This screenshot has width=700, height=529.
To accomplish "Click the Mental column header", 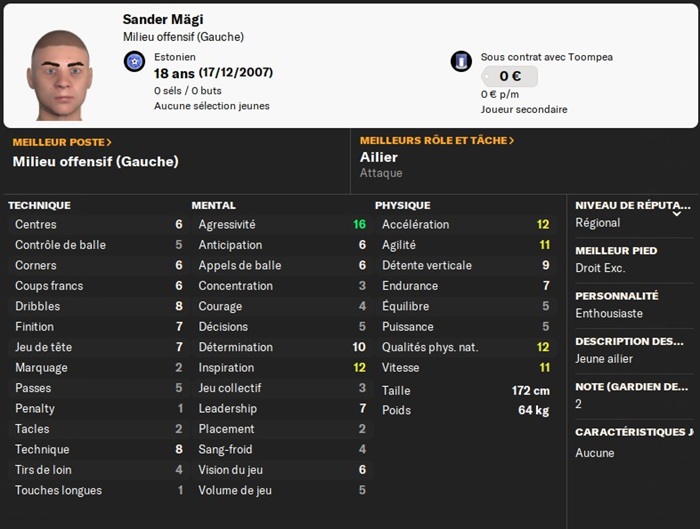I will coord(213,205).
